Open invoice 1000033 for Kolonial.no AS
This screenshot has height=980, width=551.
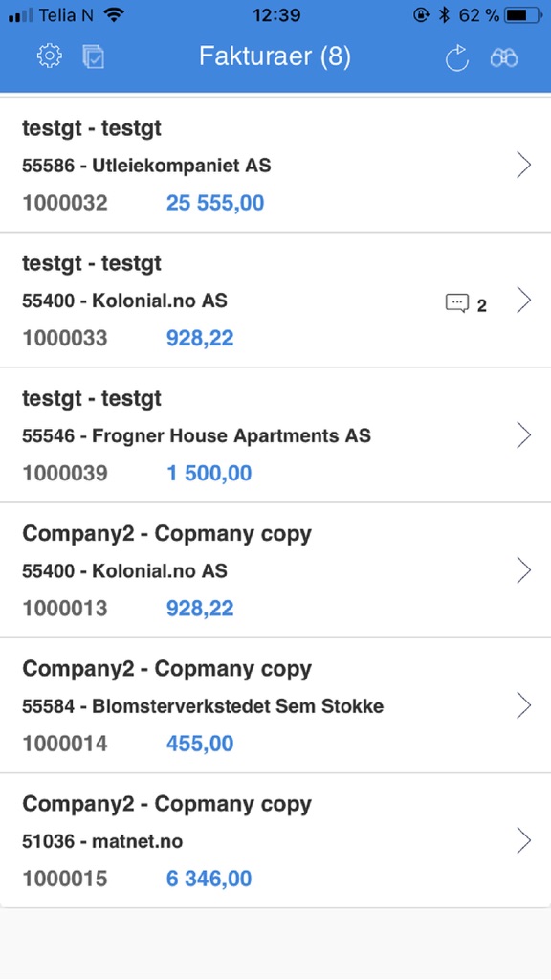click(275, 300)
